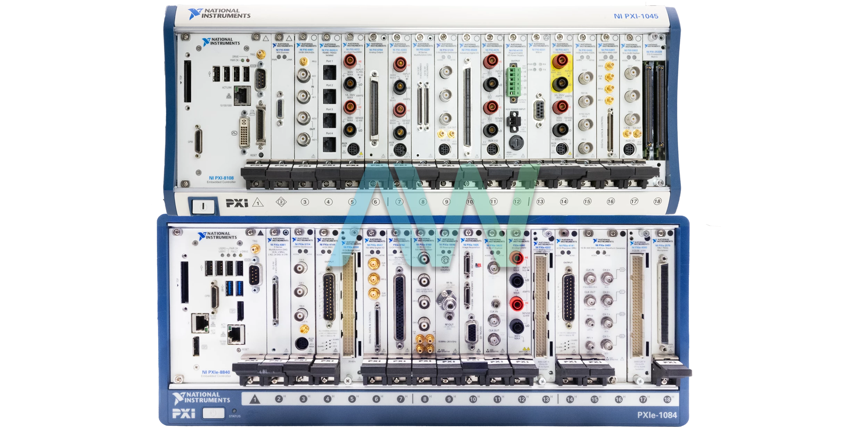Click the slot 5 number on the PXIe-1084

pos(352,399)
